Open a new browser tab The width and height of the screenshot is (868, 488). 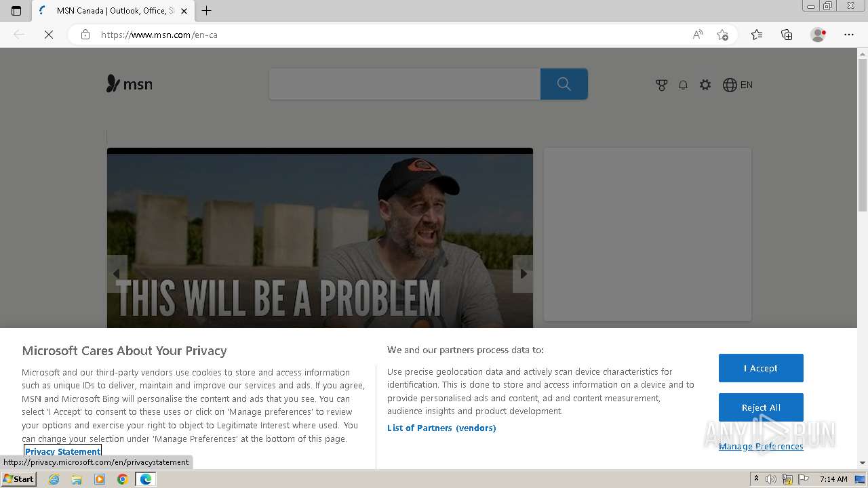tap(207, 11)
